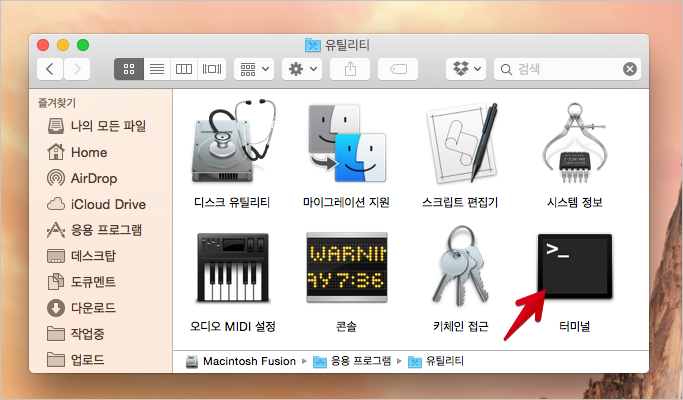The width and height of the screenshot is (683, 400).
Task: Launch the 터미널 app icon
Action: point(575,266)
